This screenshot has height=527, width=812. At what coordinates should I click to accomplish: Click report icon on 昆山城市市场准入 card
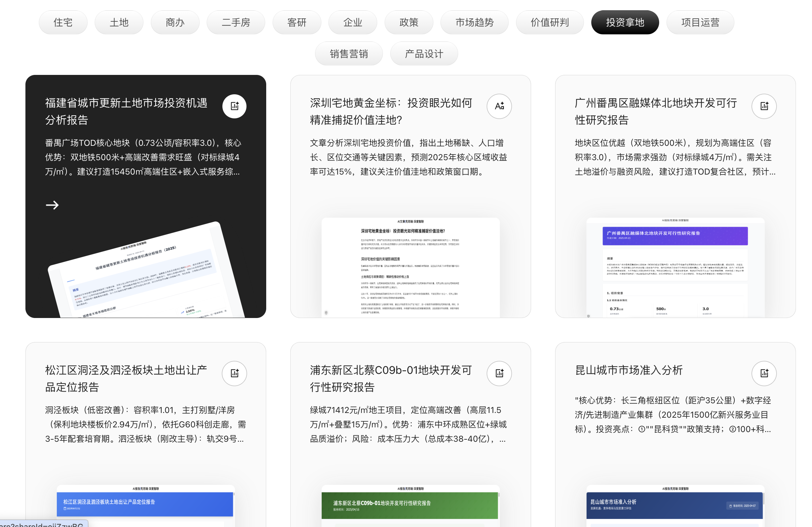764,373
